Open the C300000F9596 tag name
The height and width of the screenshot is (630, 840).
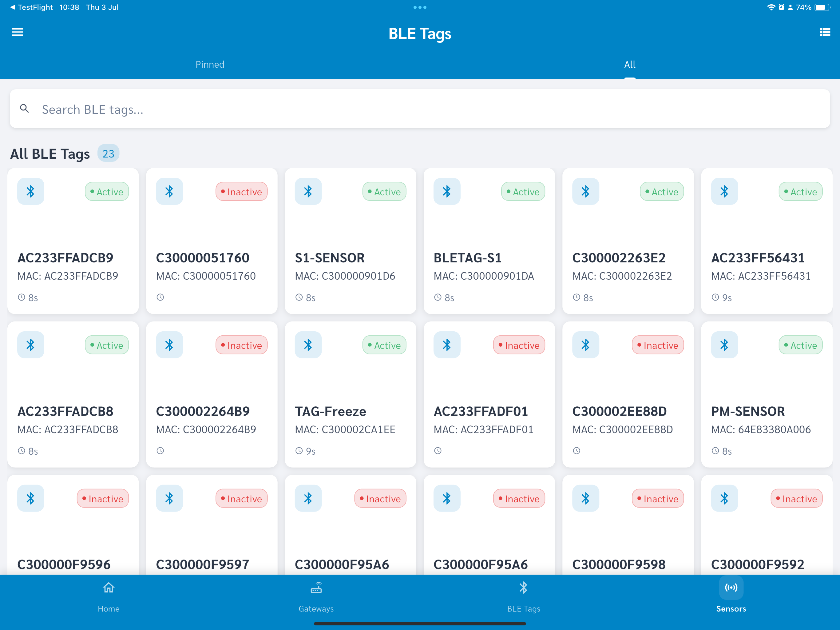(x=64, y=565)
